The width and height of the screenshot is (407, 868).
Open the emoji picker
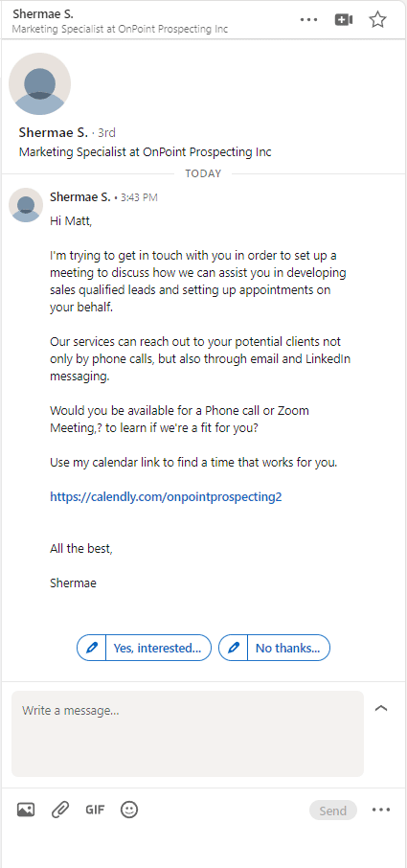(129, 810)
